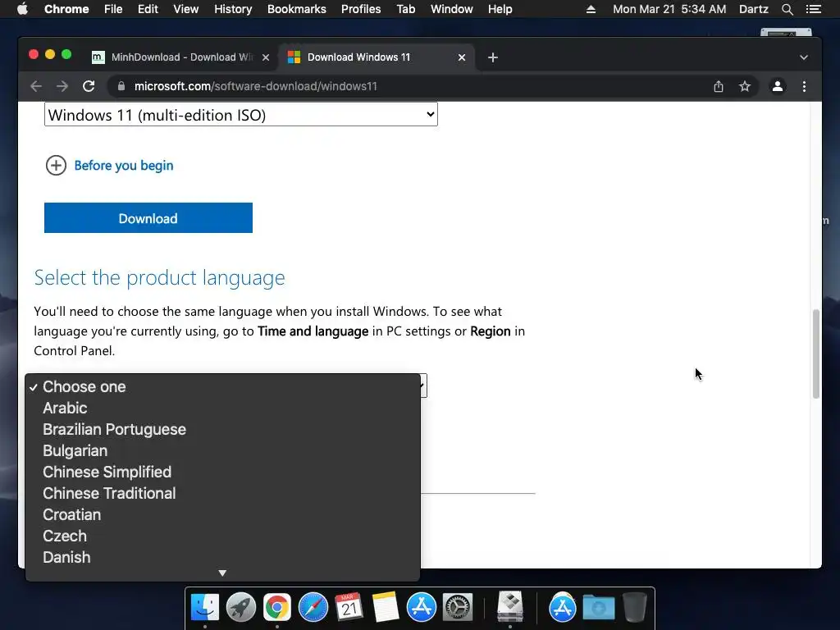Click the share page icon
The image size is (840, 630).
point(719,86)
